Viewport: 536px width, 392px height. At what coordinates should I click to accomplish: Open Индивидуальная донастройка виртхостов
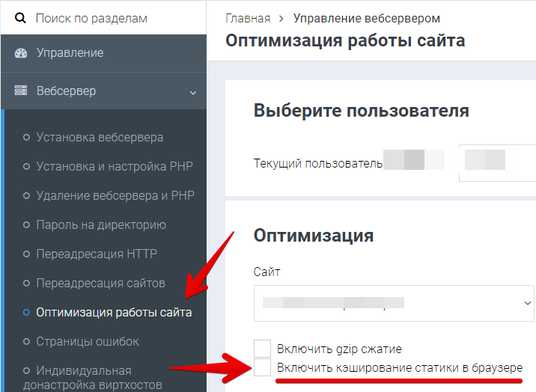83,378
